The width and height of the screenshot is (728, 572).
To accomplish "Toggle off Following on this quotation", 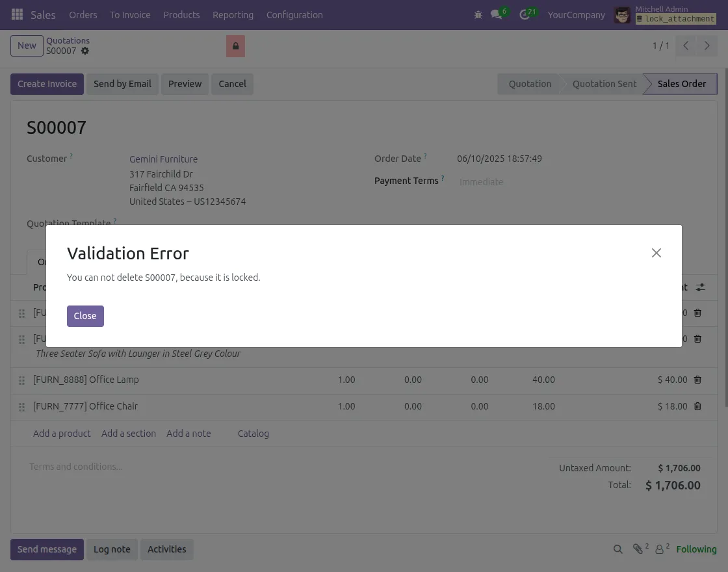I will 696,549.
